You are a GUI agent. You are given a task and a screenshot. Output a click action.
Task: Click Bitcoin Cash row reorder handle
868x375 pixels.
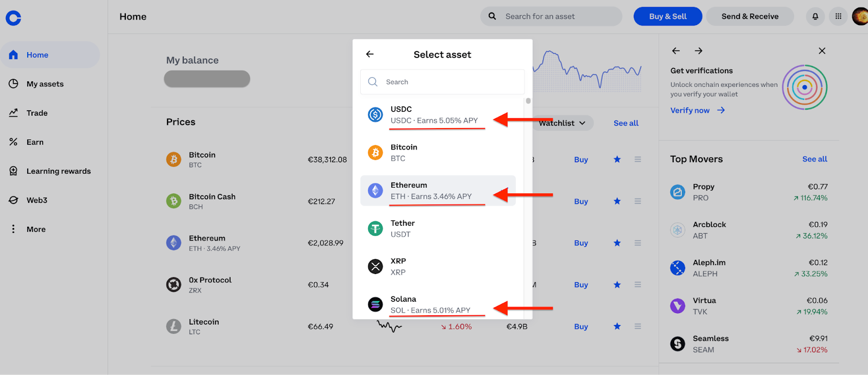point(638,201)
